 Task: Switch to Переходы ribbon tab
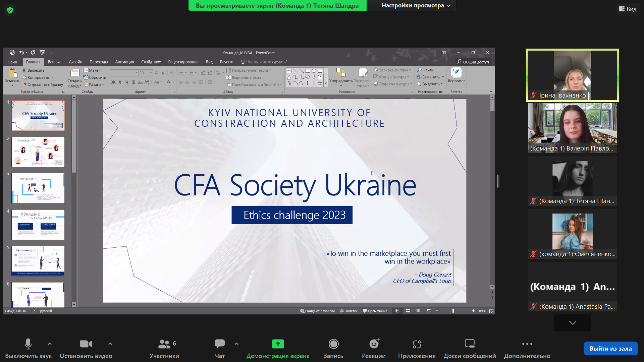click(99, 62)
